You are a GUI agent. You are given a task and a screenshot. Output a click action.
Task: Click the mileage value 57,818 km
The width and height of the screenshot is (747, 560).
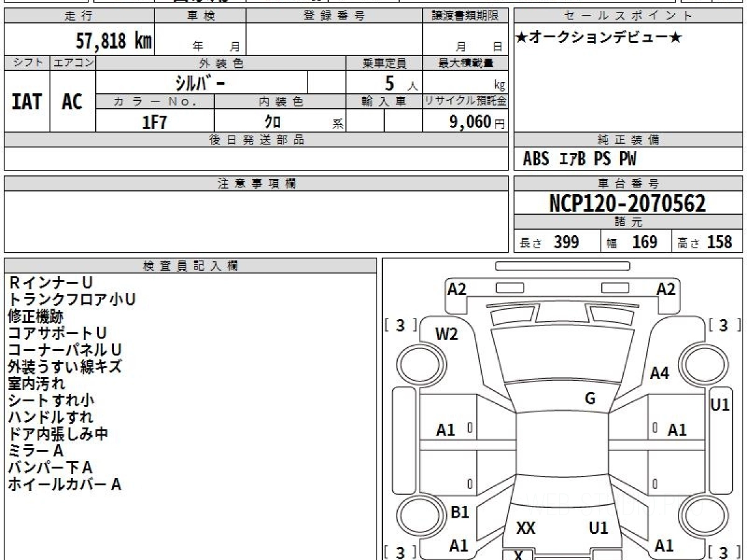[113, 41]
